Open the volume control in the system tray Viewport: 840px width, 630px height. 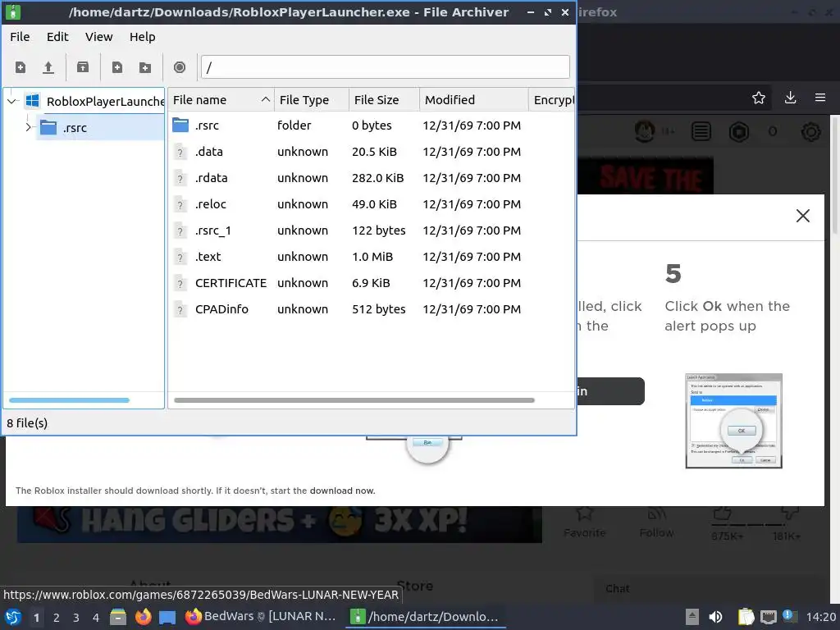[715, 617]
